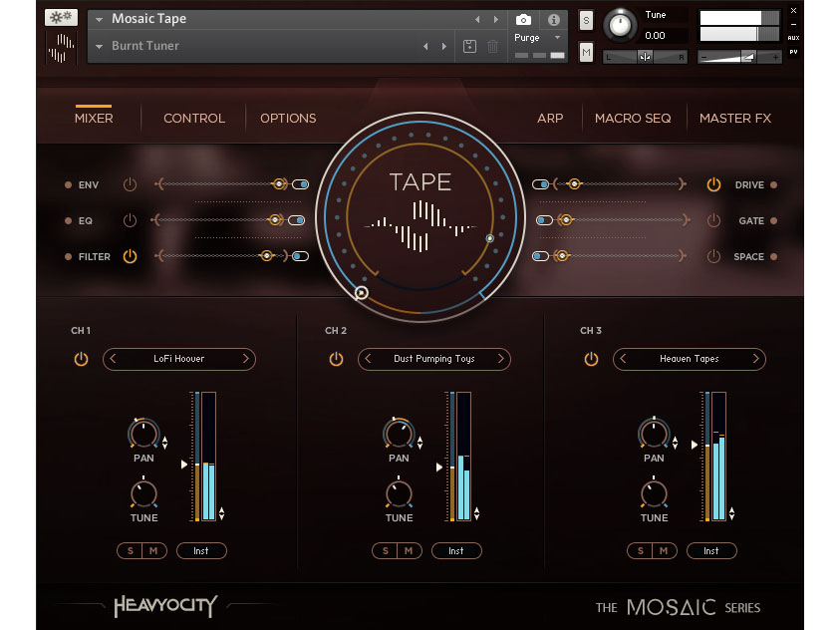Open the CH 1 Inst button
Viewport: 840px width, 630px height.
point(201,550)
